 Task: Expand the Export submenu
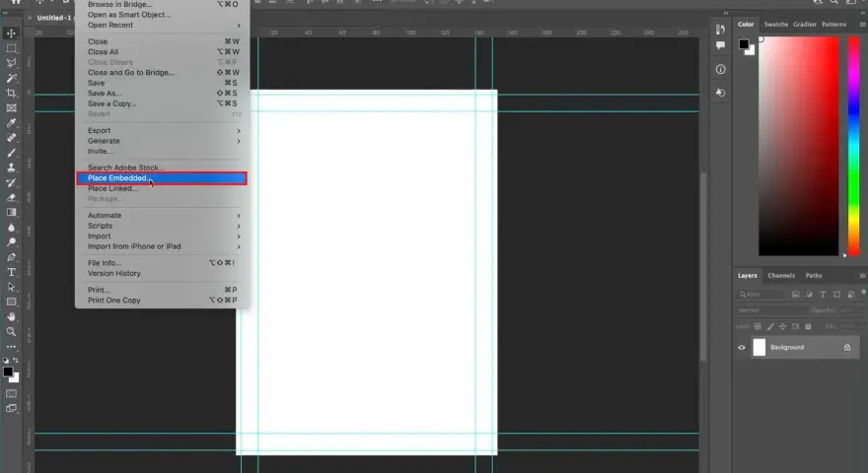click(x=163, y=130)
